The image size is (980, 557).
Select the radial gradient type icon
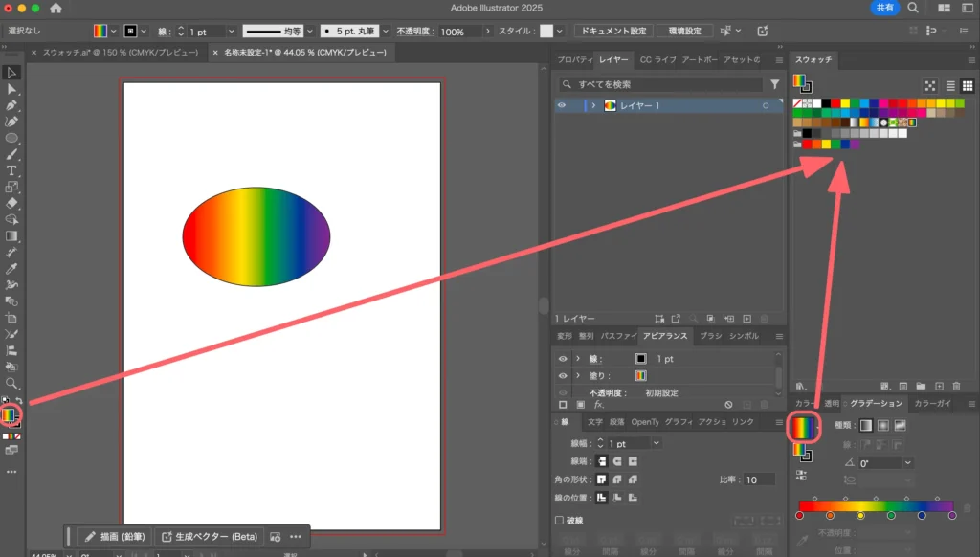pyautogui.click(x=882, y=426)
